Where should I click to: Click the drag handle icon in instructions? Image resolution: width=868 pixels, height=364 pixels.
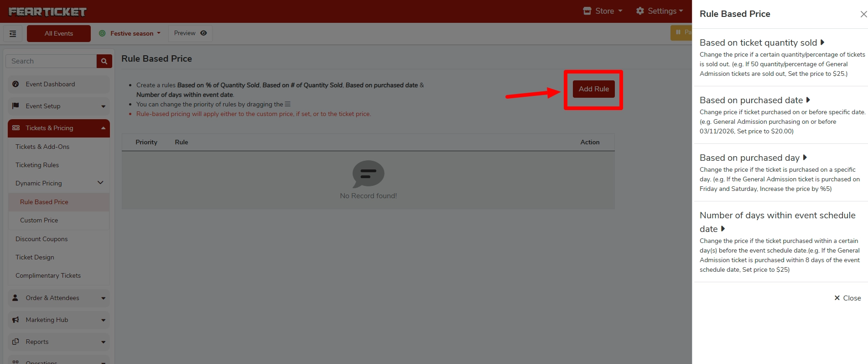pyautogui.click(x=287, y=104)
